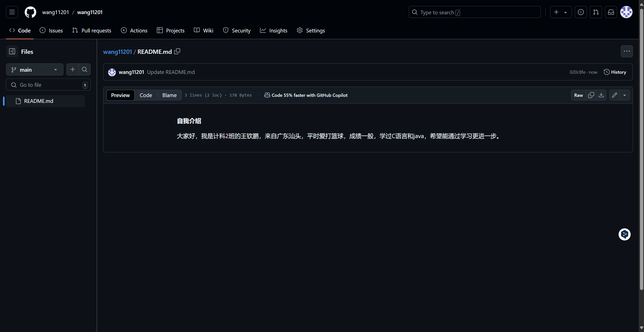Open the notifications inbox icon
Viewport: 644px width, 332px height.
coord(611,12)
